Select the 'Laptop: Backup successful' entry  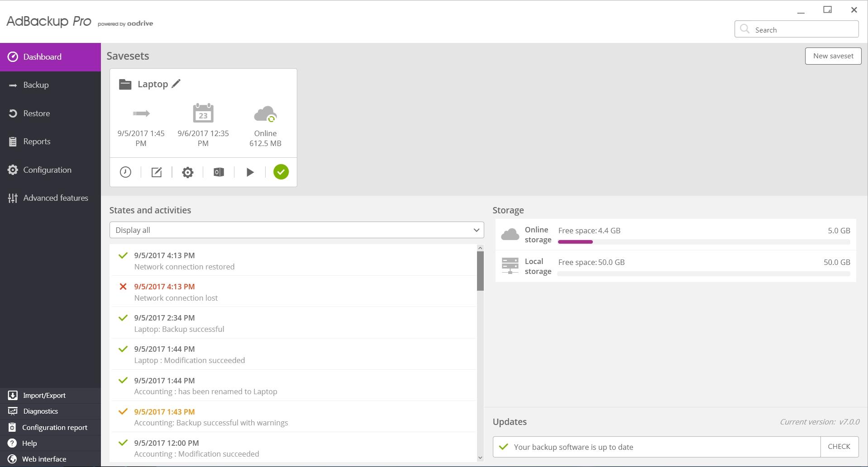coord(294,323)
